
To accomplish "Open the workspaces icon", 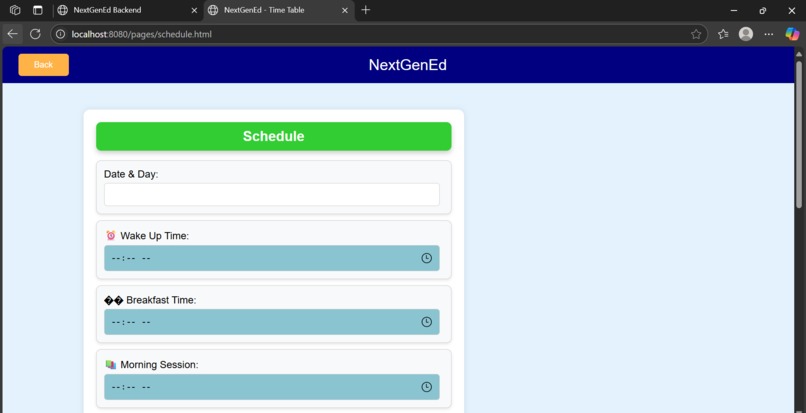I will click(15, 10).
